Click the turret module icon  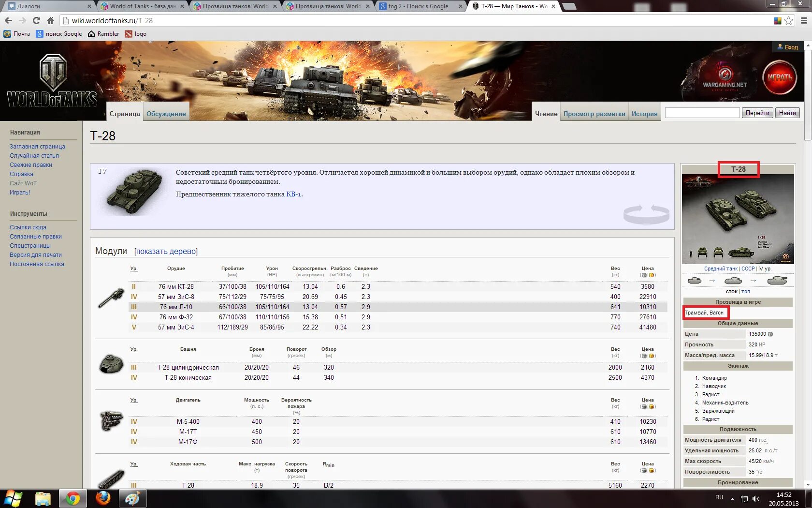point(111,364)
